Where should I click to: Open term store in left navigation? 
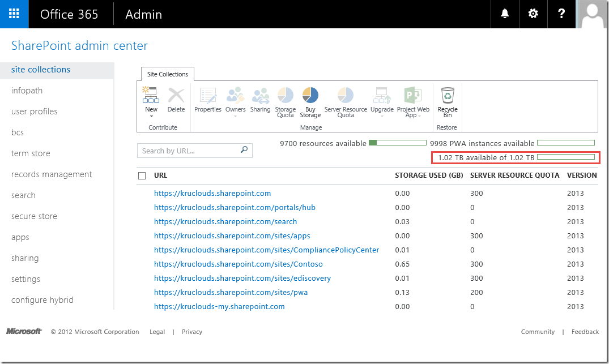(31, 153)
